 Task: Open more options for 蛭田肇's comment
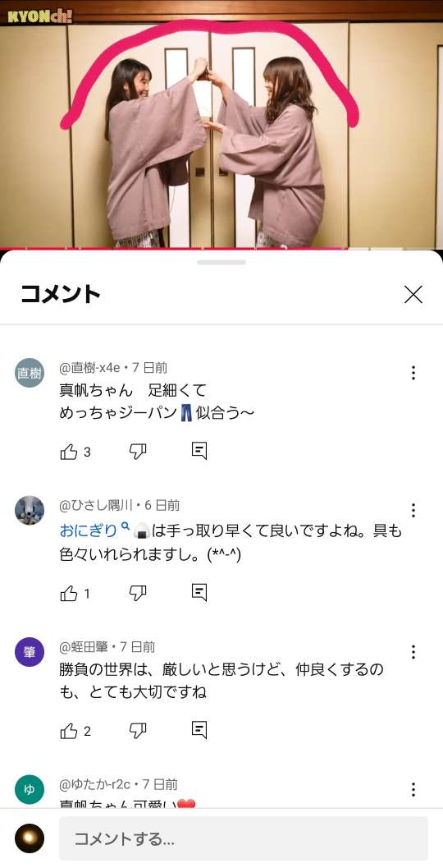(413, 652)
